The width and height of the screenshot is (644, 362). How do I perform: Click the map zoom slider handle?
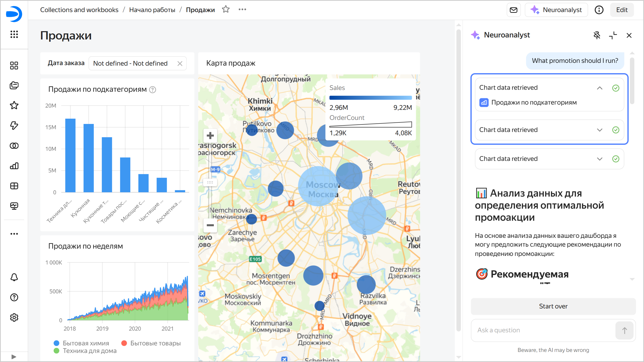pos(210,182)
